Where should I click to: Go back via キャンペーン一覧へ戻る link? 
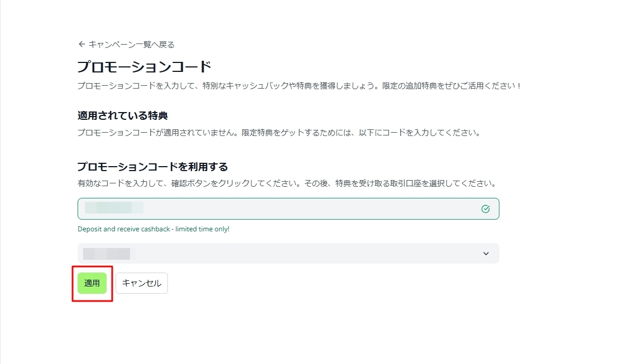coord(126,45)
